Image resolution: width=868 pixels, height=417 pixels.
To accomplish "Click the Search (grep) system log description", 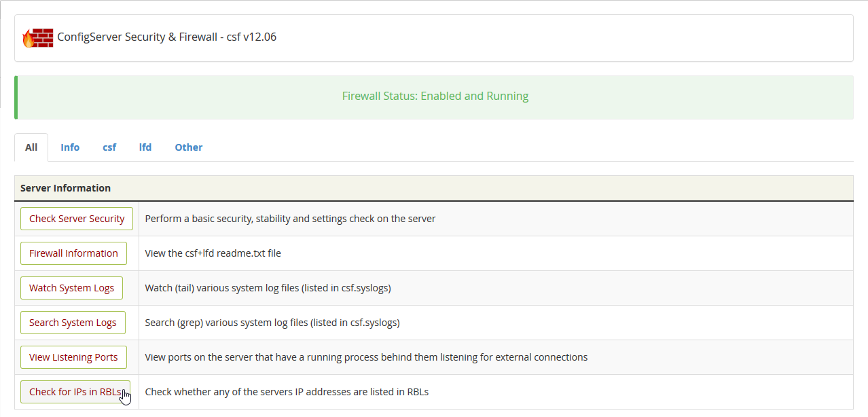I will 272,323.
